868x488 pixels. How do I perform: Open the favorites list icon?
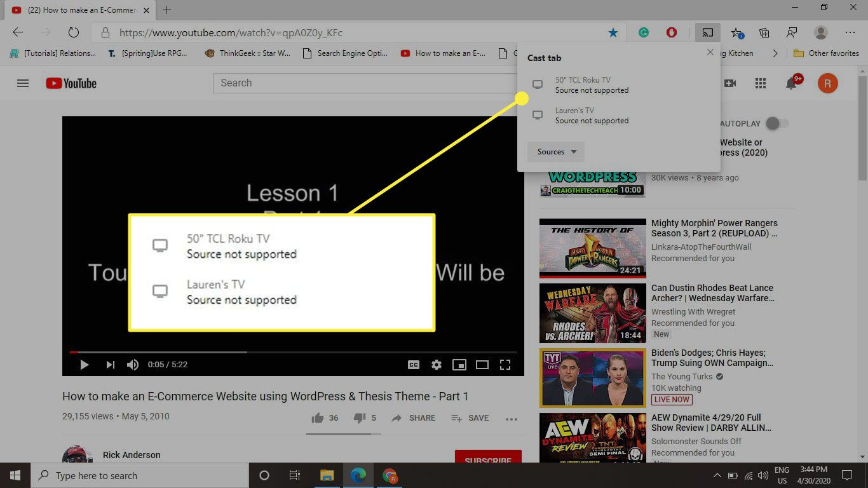point(737,32)
